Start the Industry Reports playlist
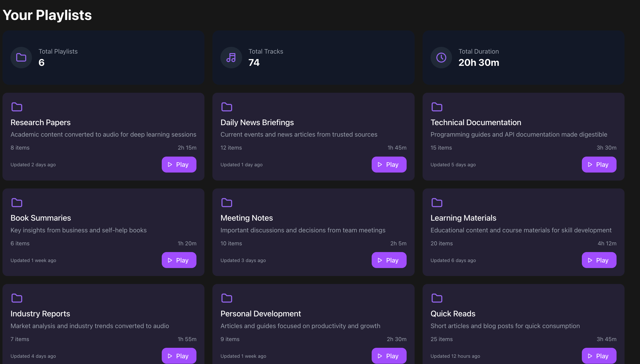Image resolution: width=640 pixels, height=364 pixels. 179,356
